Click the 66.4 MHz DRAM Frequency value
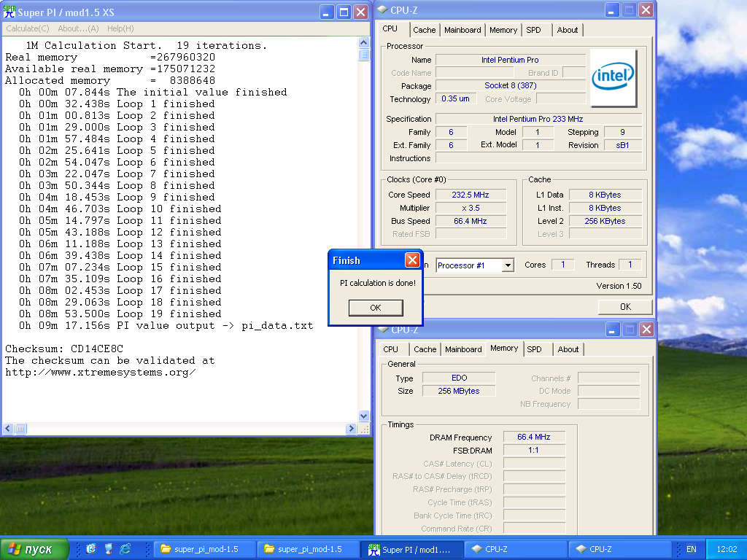The image size is (747, 560). click(533, 437)
